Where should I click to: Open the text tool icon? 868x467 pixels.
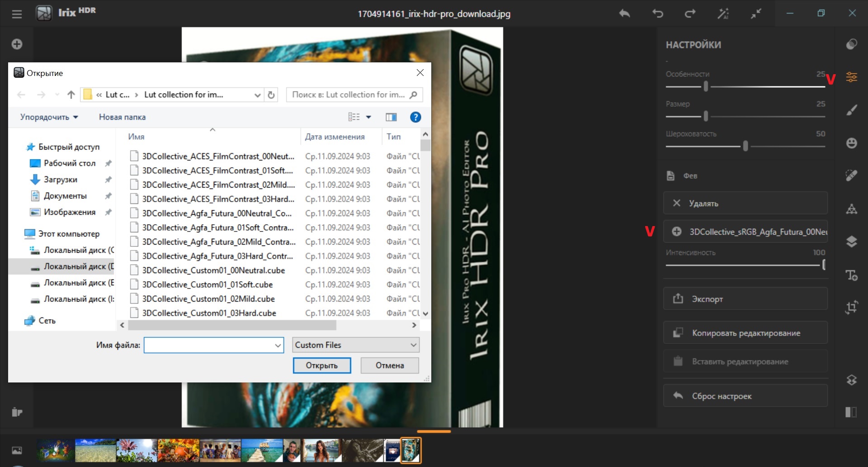click(x=851, y=275)
